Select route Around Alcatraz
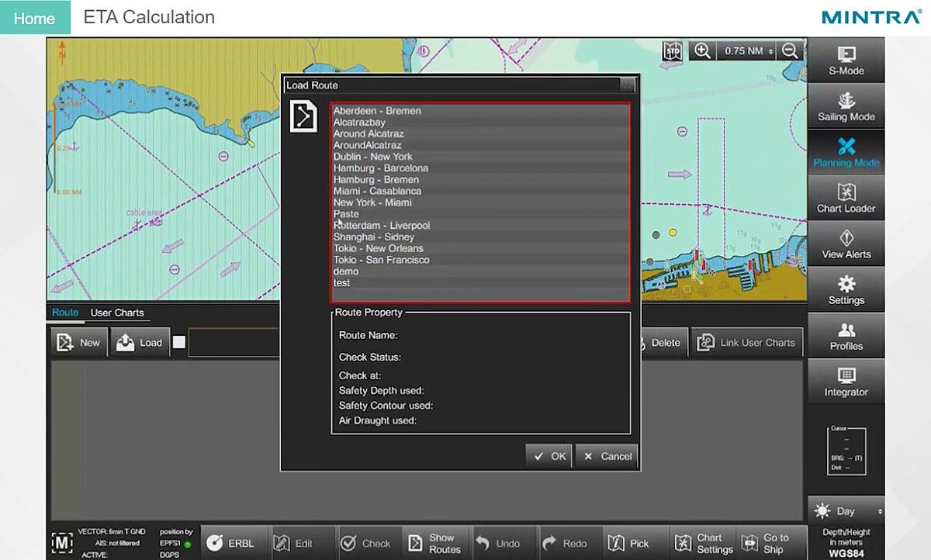Viewport: 931px width, 560px height. pos(479,133)
